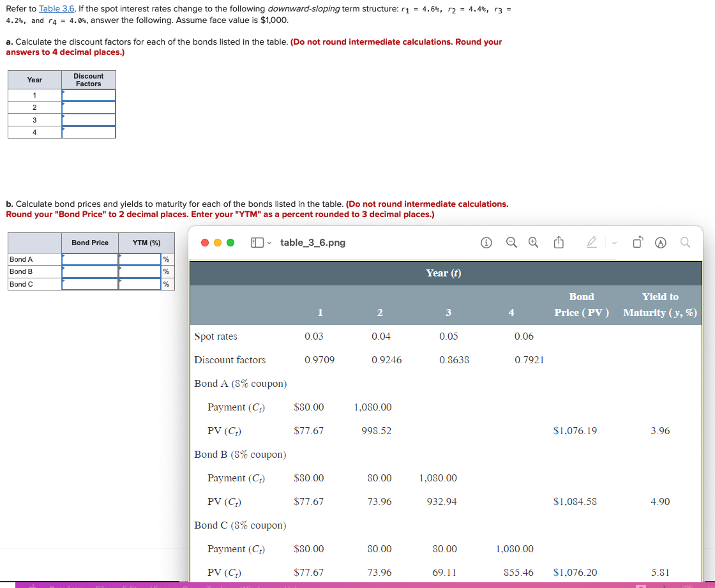
Task: Click Bond A YTM input field
Action: 140,259
